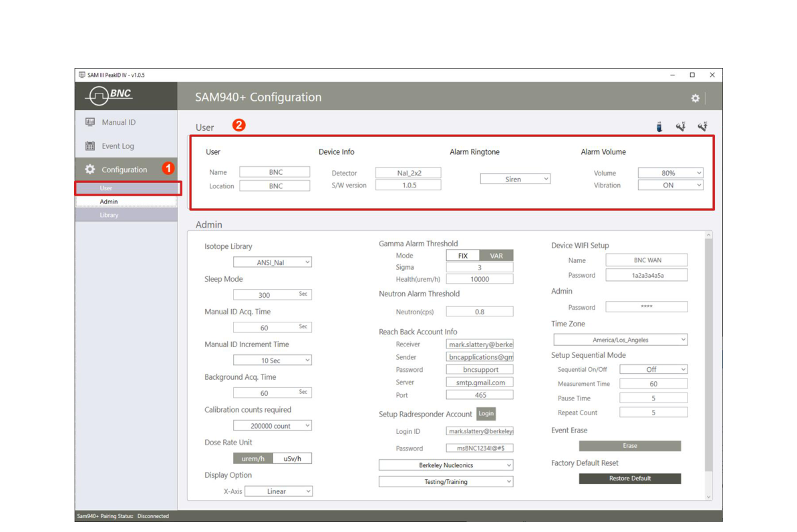Click the Pause Time field
The width and height of the screenshot is (797, 532).
(653, 398)
